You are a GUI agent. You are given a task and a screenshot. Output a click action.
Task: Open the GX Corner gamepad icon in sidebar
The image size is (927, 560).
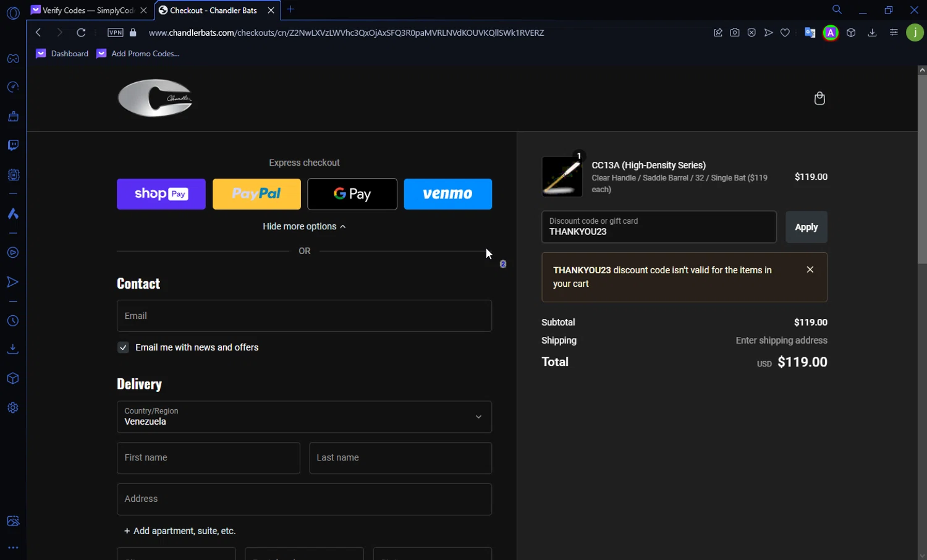(x=13, y=59)
